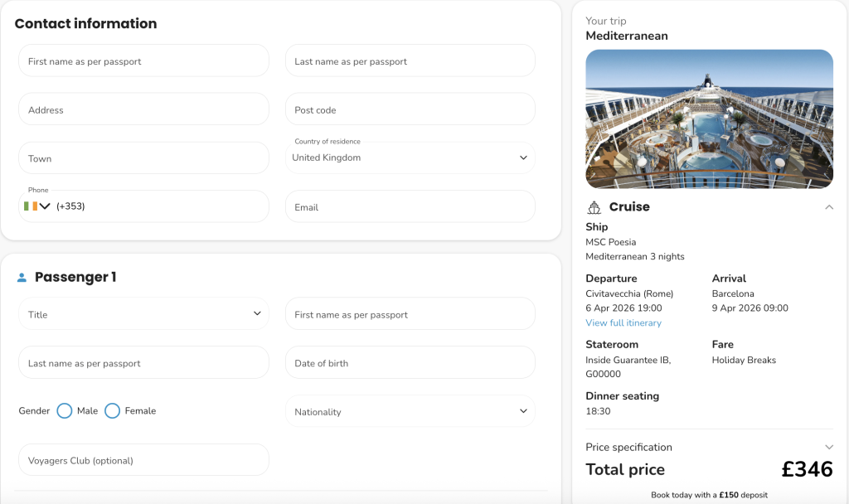Select the Female gender radio button
849x504 pixels.
112,411
